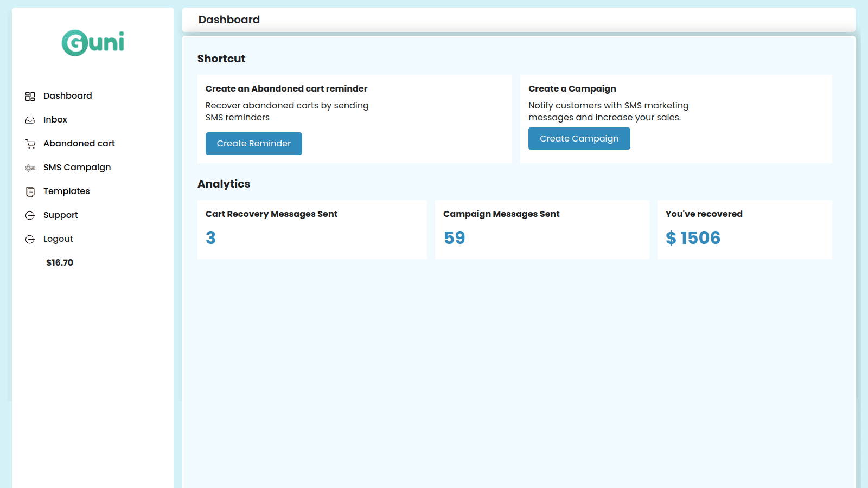Click the $16.70 account balance

[x=60, y=262]
